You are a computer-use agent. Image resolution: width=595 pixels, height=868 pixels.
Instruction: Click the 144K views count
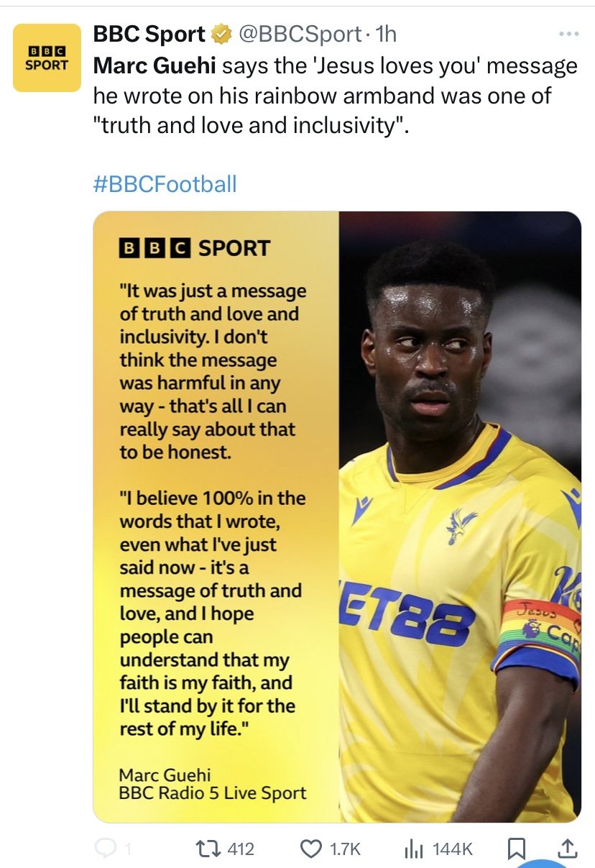453,849
